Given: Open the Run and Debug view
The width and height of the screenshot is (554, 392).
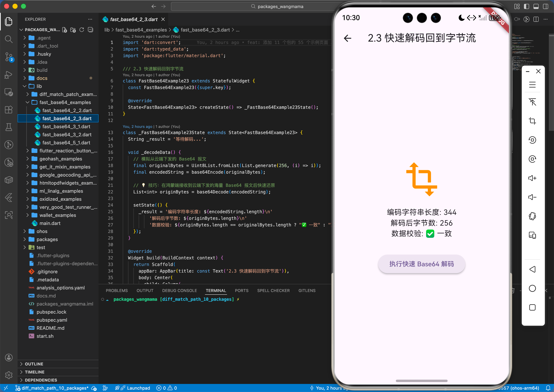Looking at the screenshot, I should pos(9,75).
